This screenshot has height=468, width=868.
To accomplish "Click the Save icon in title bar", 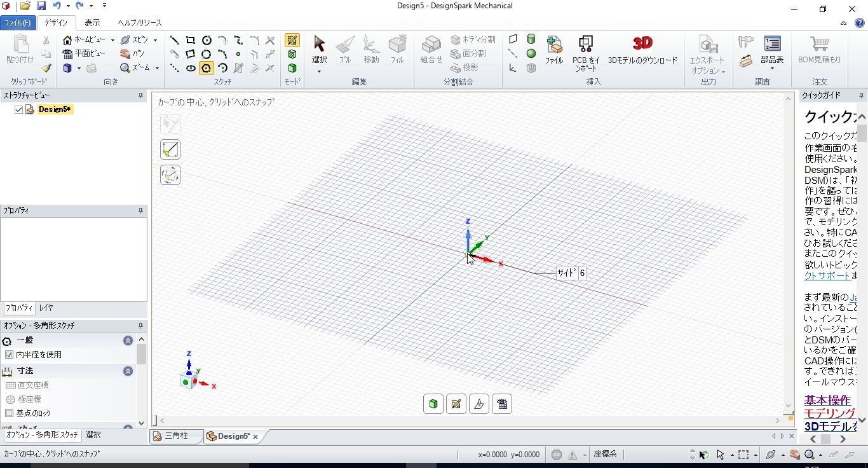I will (x=41, y=6).
